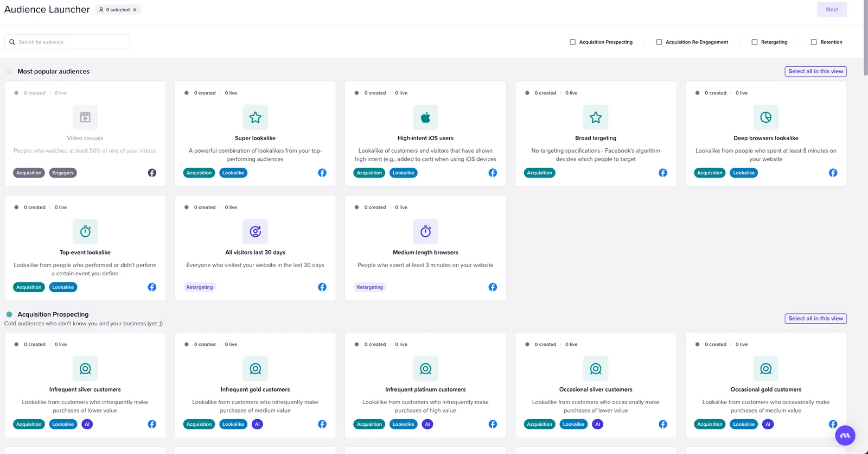Select the Occasional gold customers card title
Screen dimensions: 868x454
coord(765,389)
